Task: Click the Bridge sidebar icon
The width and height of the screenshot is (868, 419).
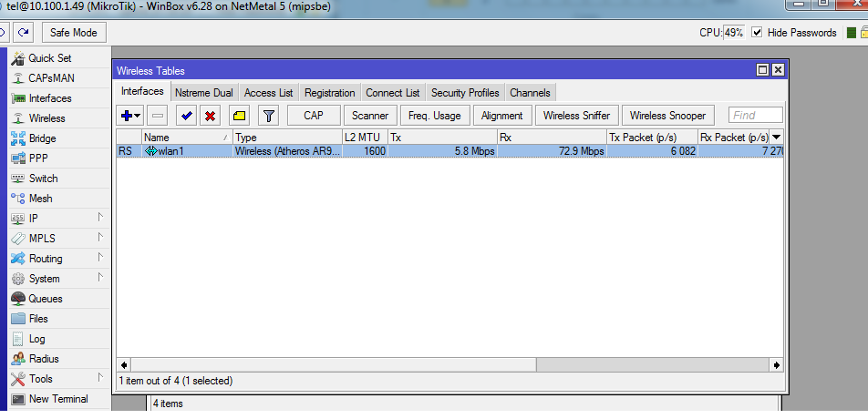Action: (18, 138)
